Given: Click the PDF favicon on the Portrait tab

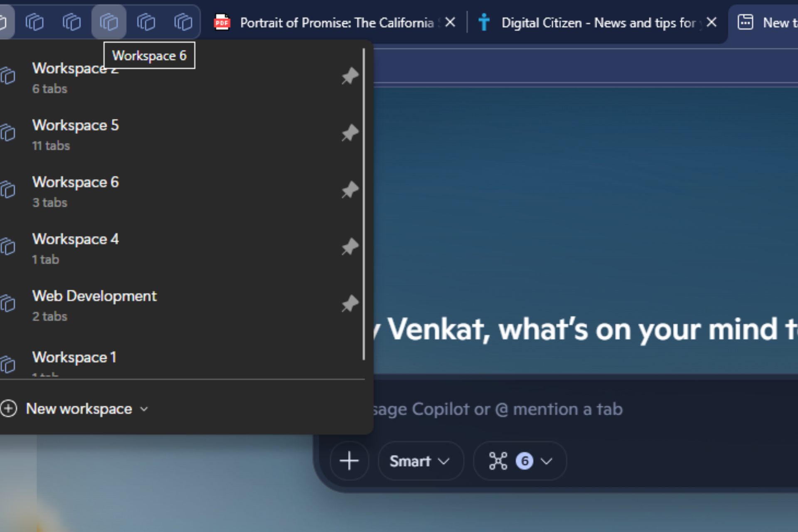Looking at the screenshot, I should (x=222, y=22).
